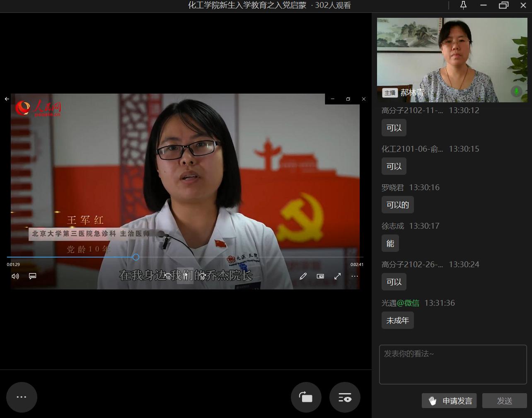
Task: Click the screen share rotate icon
Action: pyautogui.click(x=306, y=397)
